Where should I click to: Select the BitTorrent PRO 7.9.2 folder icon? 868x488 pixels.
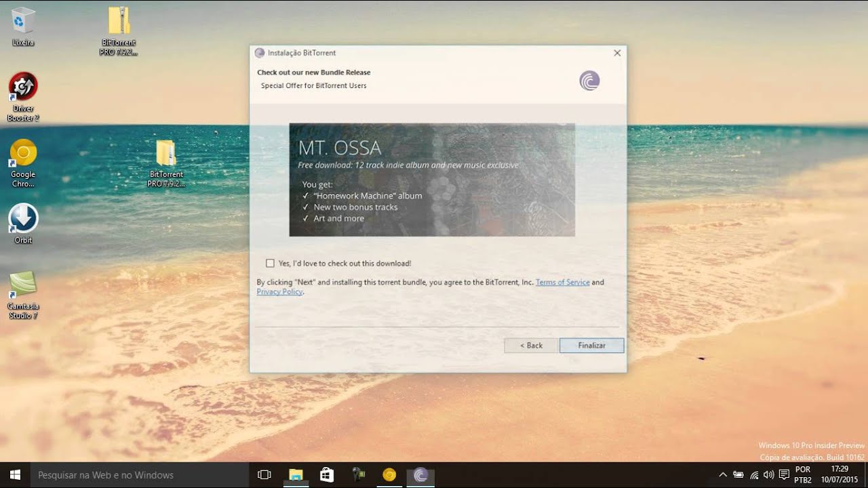[166, 163]
